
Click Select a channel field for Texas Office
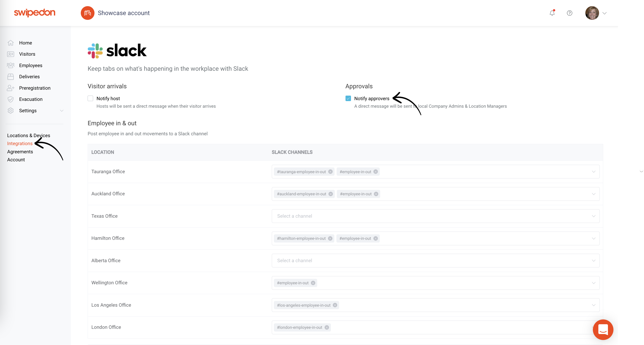click(x=435, y=216)
